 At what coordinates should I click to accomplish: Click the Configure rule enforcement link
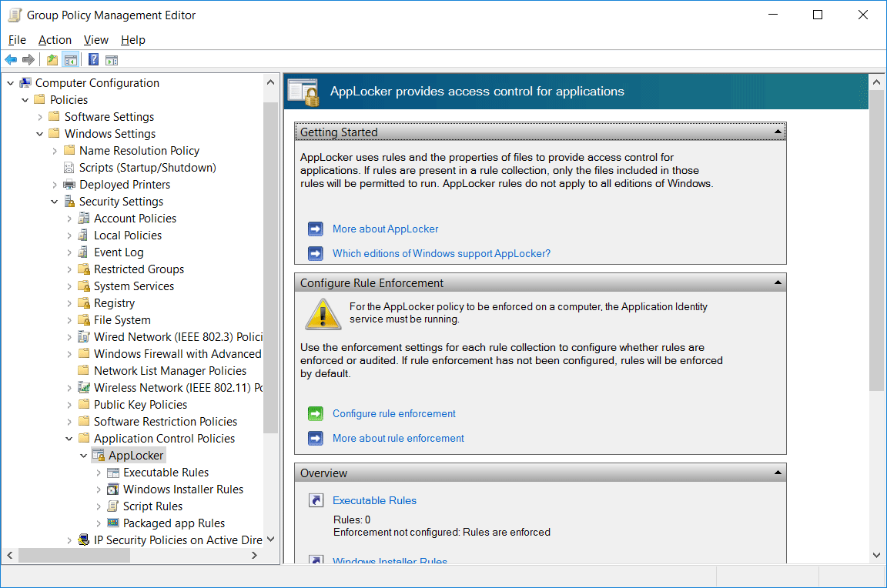(x=393, y=414)
